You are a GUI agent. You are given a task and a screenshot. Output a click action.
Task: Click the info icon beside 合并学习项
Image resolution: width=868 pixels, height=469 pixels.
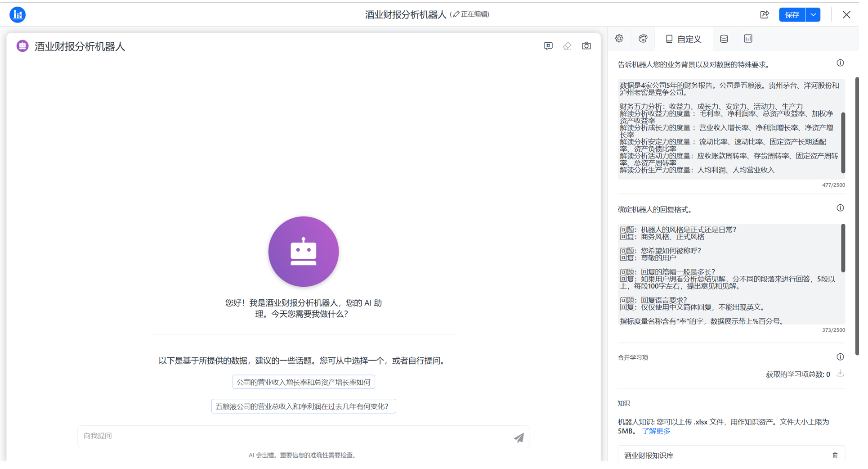pos(840,356)
